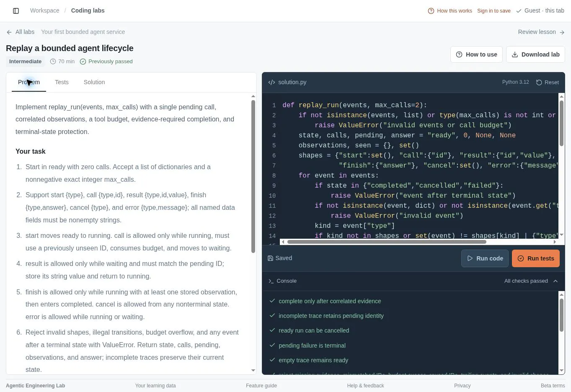Image resolution: width=571 pixels, height=392 pixels.
Task: Click the Download lab button
Action: [x=535, y=54]
